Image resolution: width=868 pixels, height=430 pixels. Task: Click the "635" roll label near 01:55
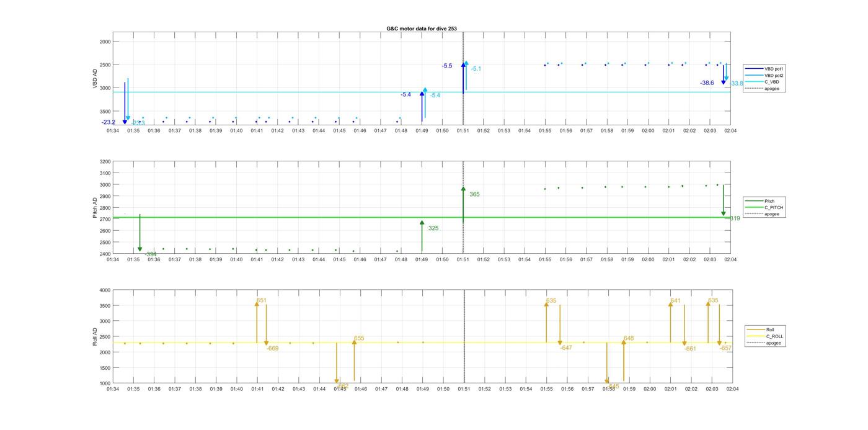tap(551, 301)
